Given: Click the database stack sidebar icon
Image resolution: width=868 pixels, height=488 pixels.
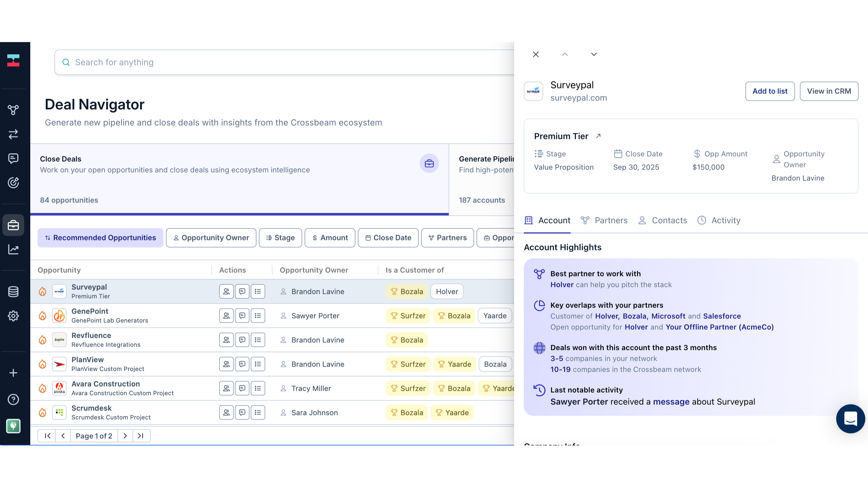Looking at the screenshot, I should click(x=13, y=292).
